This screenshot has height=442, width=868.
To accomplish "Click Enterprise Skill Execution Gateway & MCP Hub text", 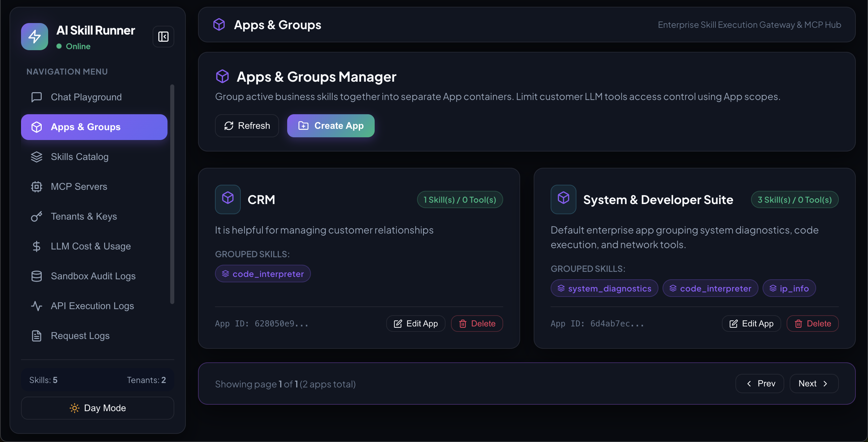I will coord(750,25).
